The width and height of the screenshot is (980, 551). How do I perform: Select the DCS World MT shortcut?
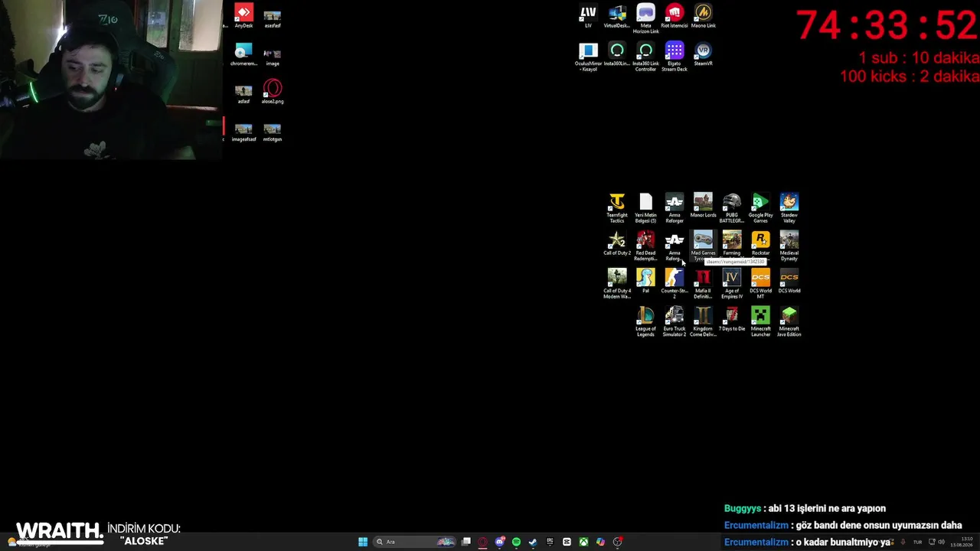[760, 283]
